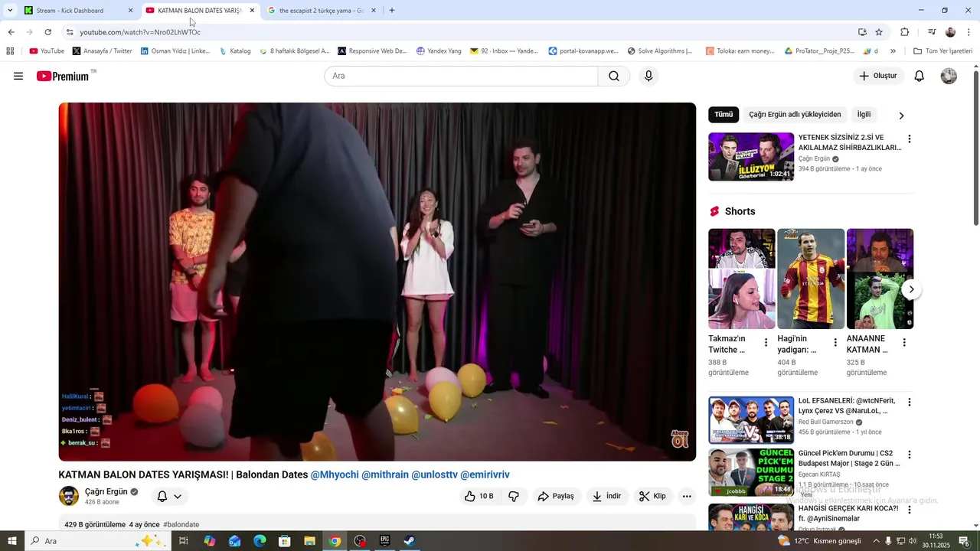Click the Klip button
The height and width of the screenshot is (551, 980).
coord(652,496)
